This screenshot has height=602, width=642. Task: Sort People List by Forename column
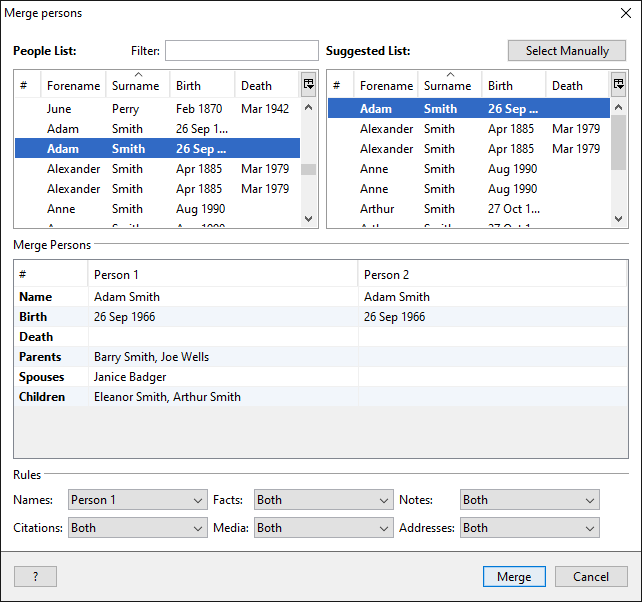point(73,86)
